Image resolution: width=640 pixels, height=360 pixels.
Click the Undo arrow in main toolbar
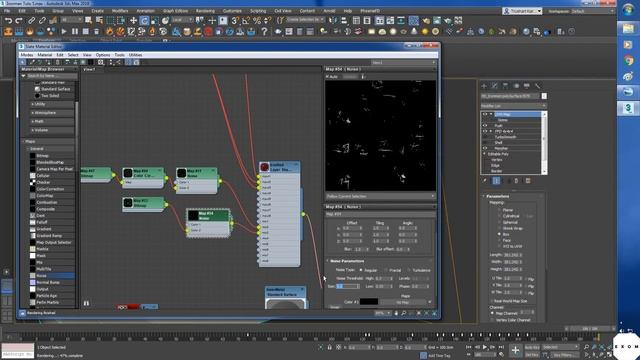click(x=8, y=20)
